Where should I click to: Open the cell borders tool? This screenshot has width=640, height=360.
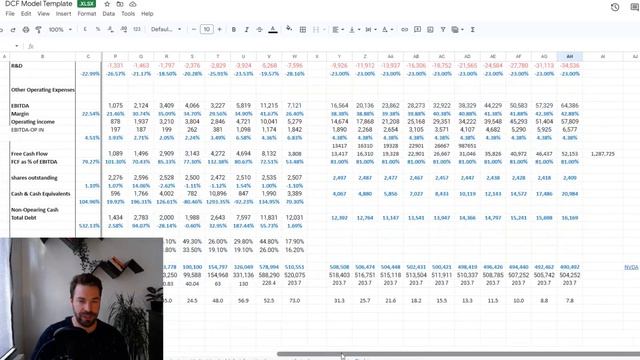(x=303, y=29)
